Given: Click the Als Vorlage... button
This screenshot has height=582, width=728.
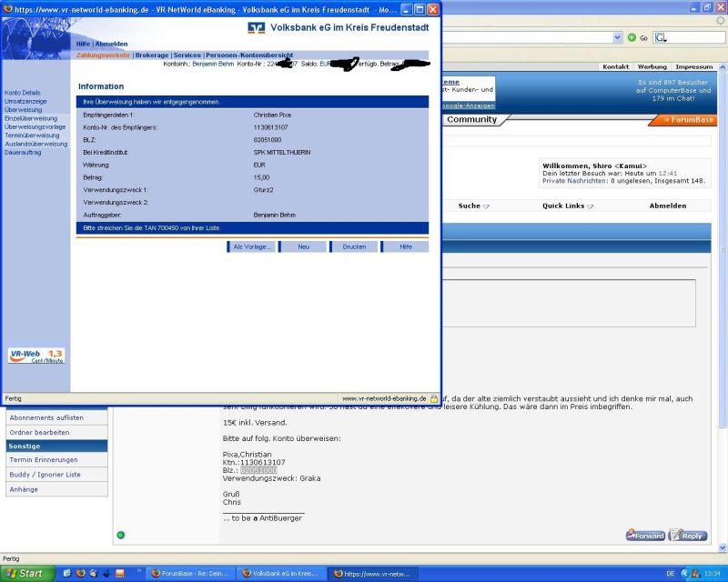Looking at the screenshot, I should coord(251,247).
